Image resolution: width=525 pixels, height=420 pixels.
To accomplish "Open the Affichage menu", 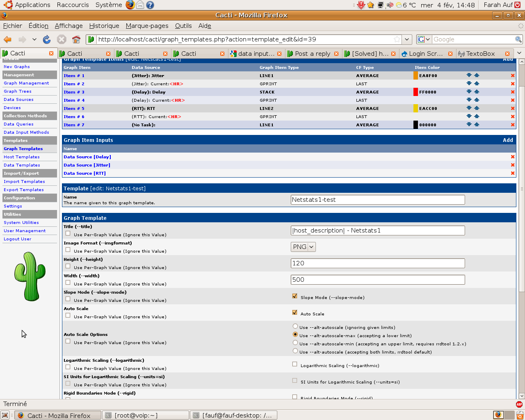I will [x=69, y=26].
